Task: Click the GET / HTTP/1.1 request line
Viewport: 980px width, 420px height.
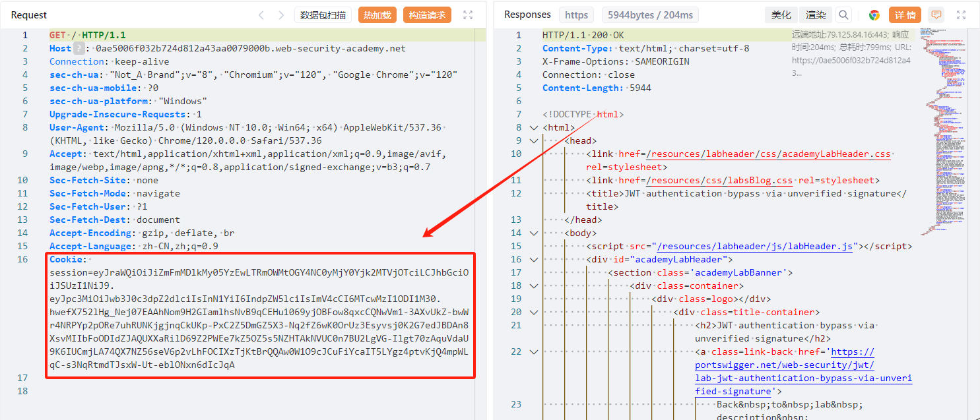Action: coord(87,35)
